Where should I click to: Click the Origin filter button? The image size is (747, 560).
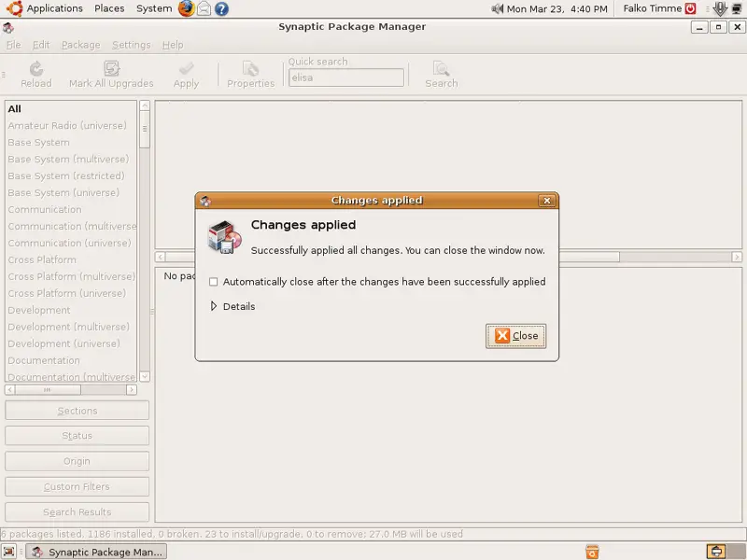coord(78,461)
